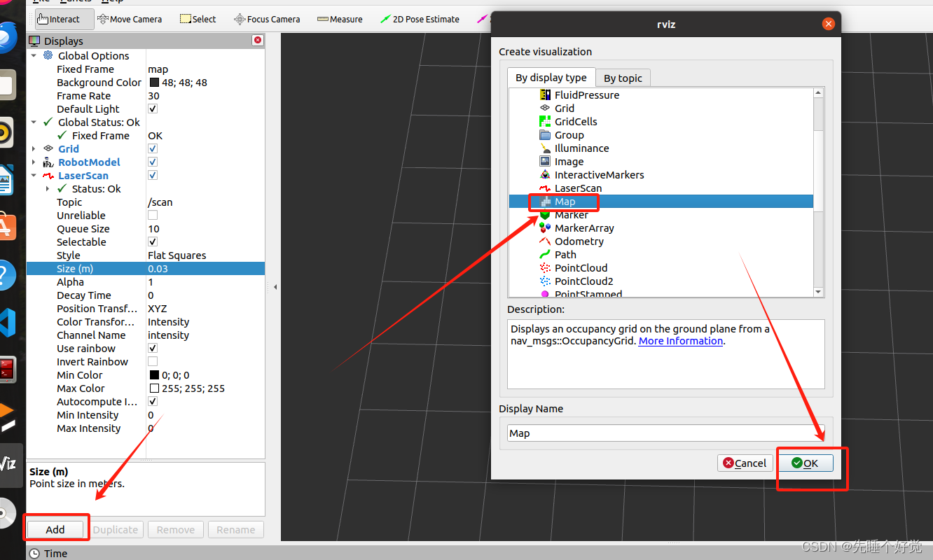Collapse the Global Options tree
933x560 pixels.
[x=34, y=55]
